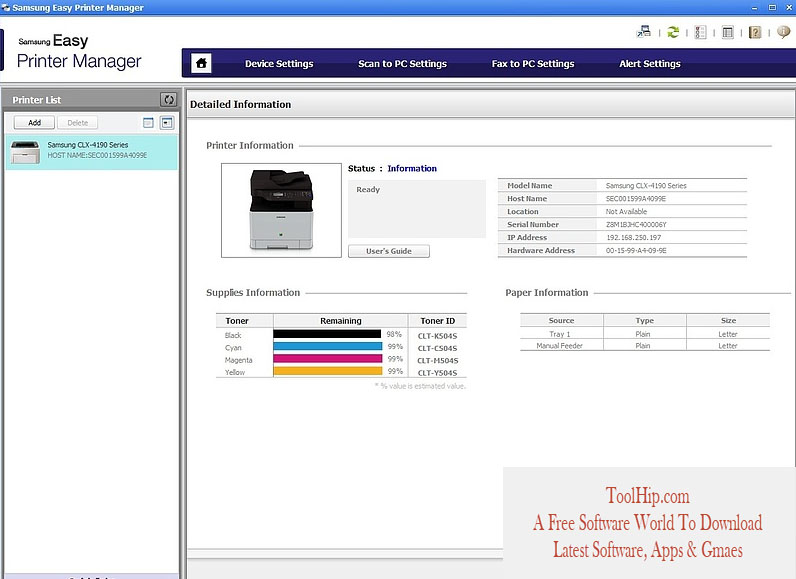Click the Model Name value text
Image resolution: width=796 pixels, height=579 pixels.
[x=646, y=186]
